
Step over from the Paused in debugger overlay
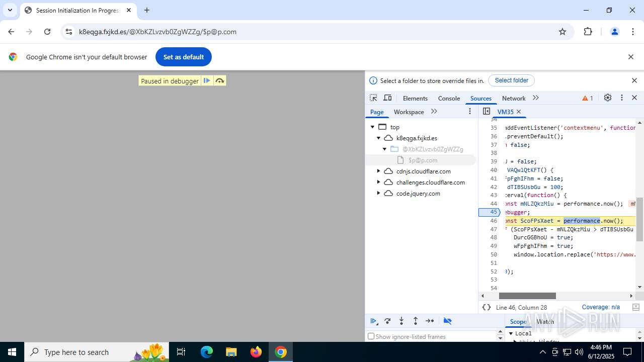(x=220, y=80)
